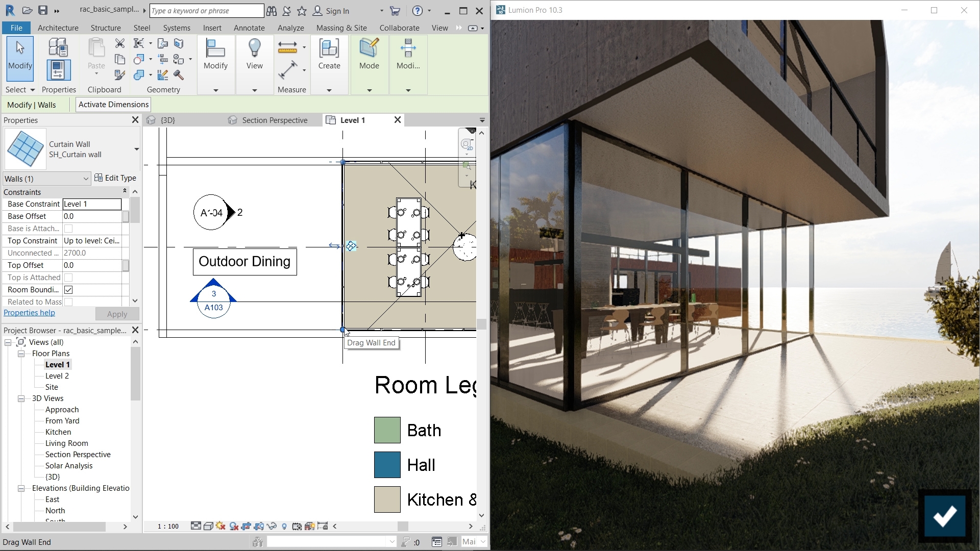Click the keyword search input field

point(206,10)
